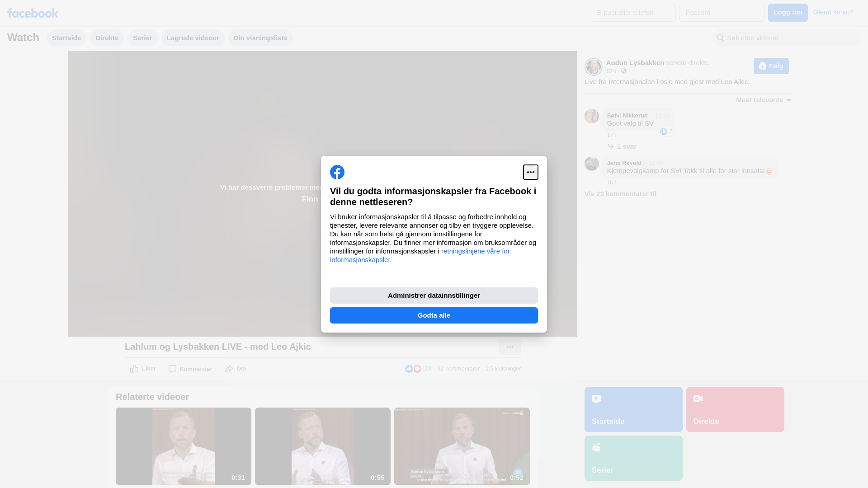
Task: Open the Mest relevante sort dropdown
Action: click(764, 100)
